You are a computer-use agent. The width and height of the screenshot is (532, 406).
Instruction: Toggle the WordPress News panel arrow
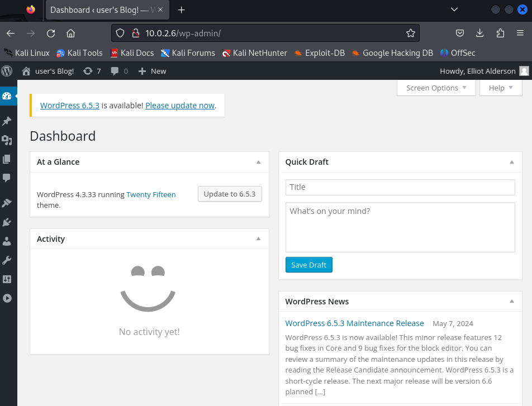tap(511, 302)
